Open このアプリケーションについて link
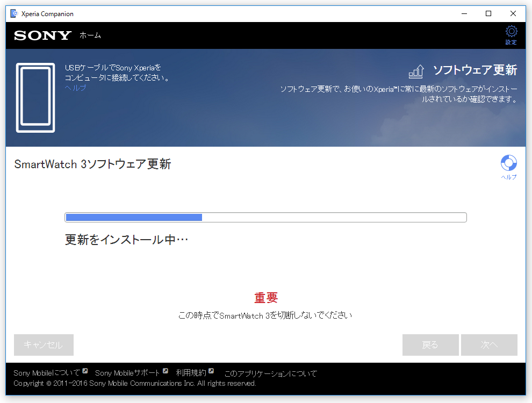Image resolution: width=532 pixels, height=403 pixels. (x=271, y=373)
